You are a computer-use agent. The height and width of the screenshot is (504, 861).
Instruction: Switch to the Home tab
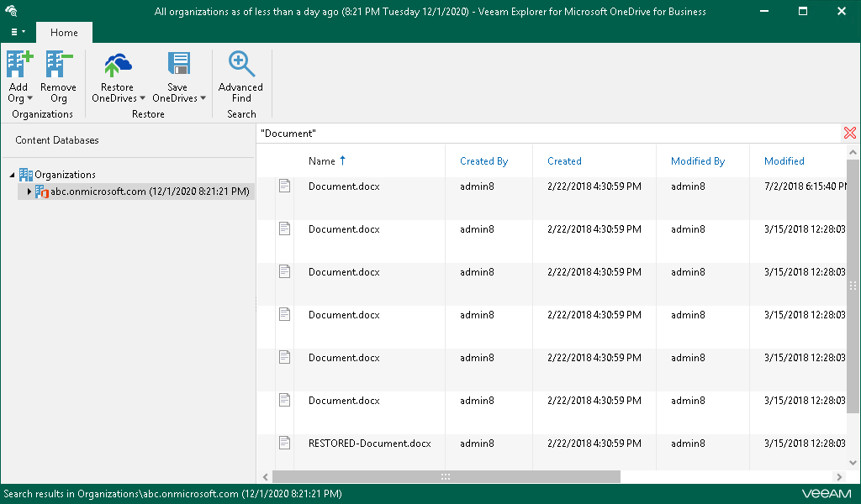(64, 33)
